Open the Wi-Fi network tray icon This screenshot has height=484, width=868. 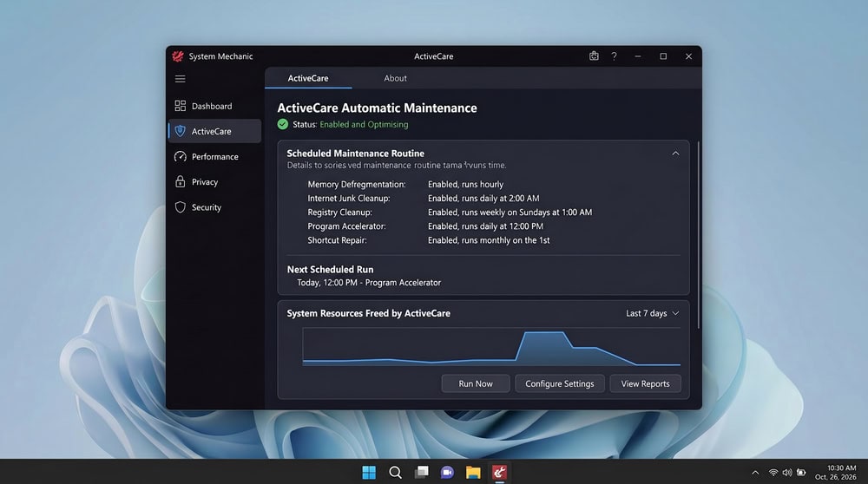pos(773,473)
